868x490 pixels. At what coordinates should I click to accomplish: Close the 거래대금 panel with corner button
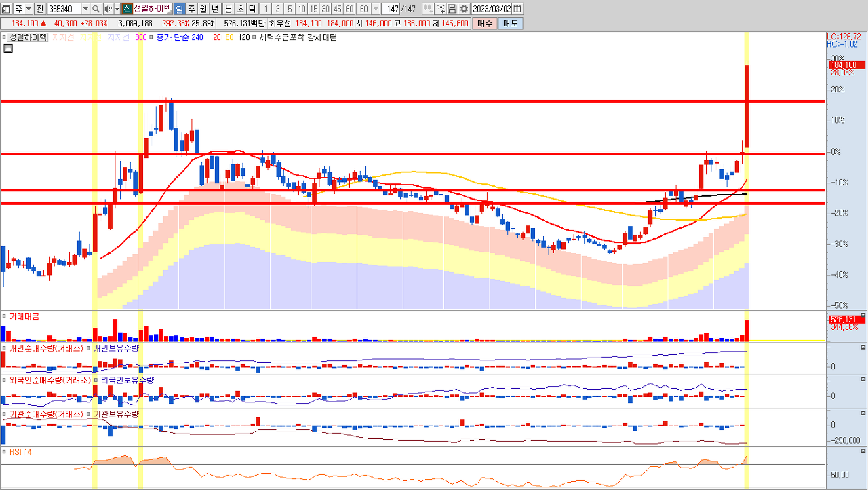863,315
